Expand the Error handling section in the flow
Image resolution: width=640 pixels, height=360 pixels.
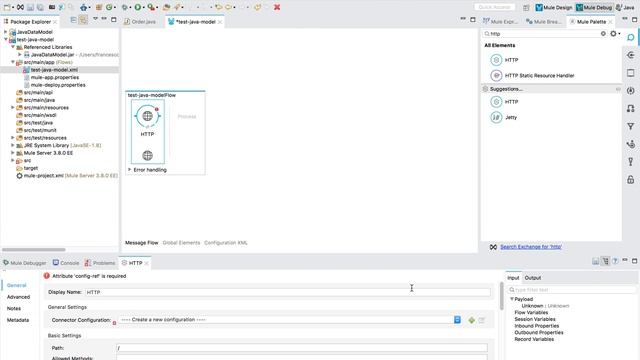pos(130,169)
